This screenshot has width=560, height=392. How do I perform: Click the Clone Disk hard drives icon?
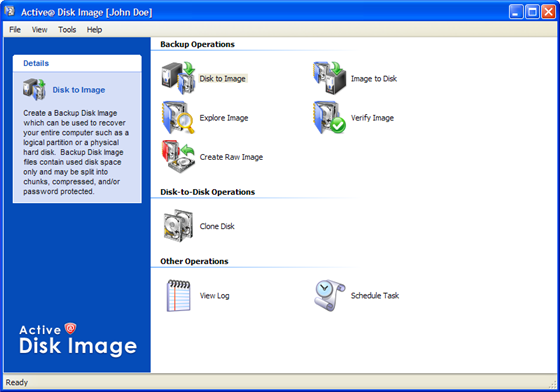[178, 226]
